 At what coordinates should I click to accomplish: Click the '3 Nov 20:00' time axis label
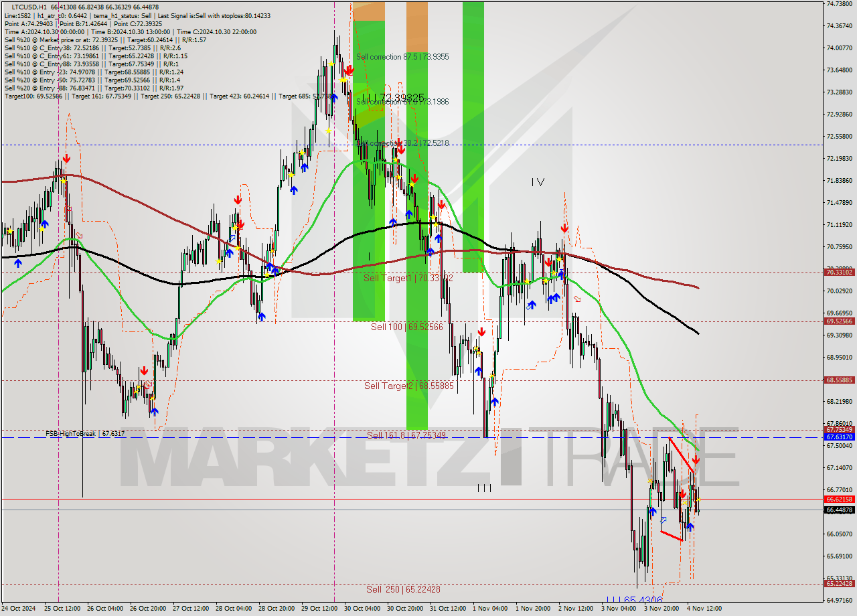tap(661, 609)
